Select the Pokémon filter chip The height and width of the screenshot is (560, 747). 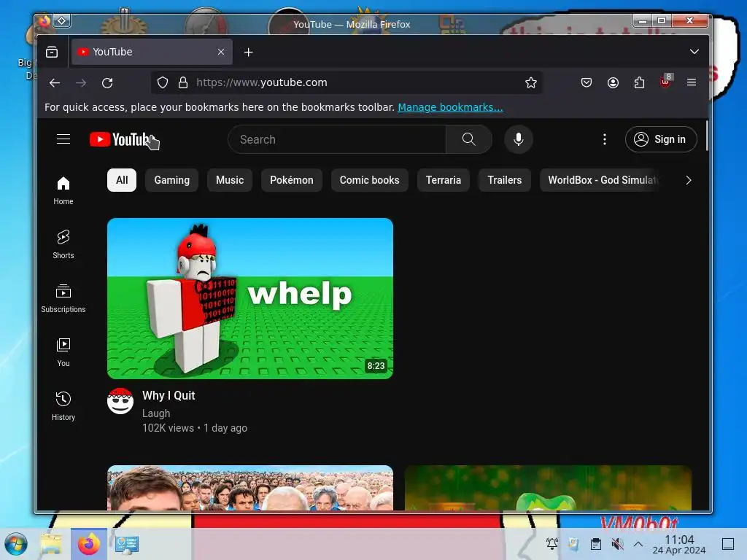(292, 180)
